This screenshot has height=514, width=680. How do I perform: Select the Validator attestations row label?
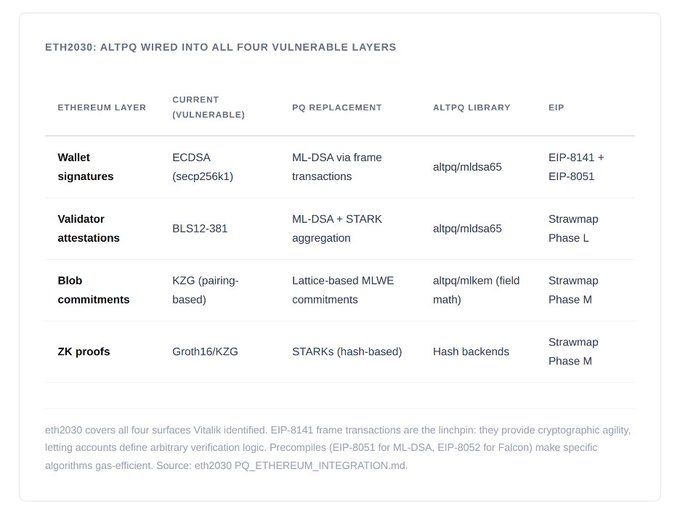tap(89, 228)
